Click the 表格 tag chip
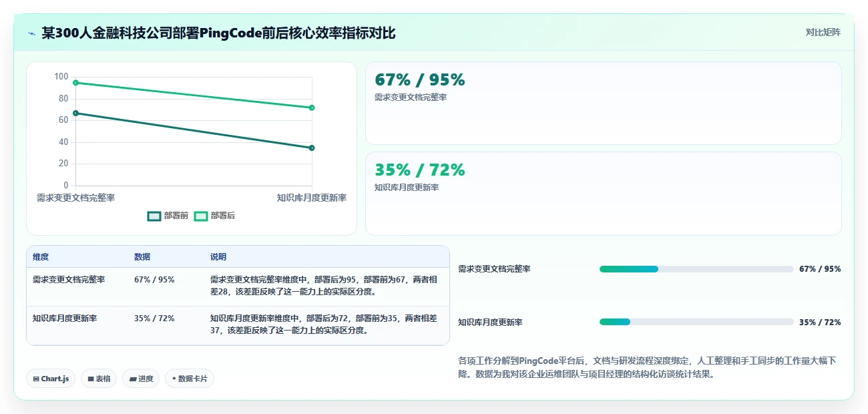This screenshot has height=414, width=868. click(x=99, y=379)
